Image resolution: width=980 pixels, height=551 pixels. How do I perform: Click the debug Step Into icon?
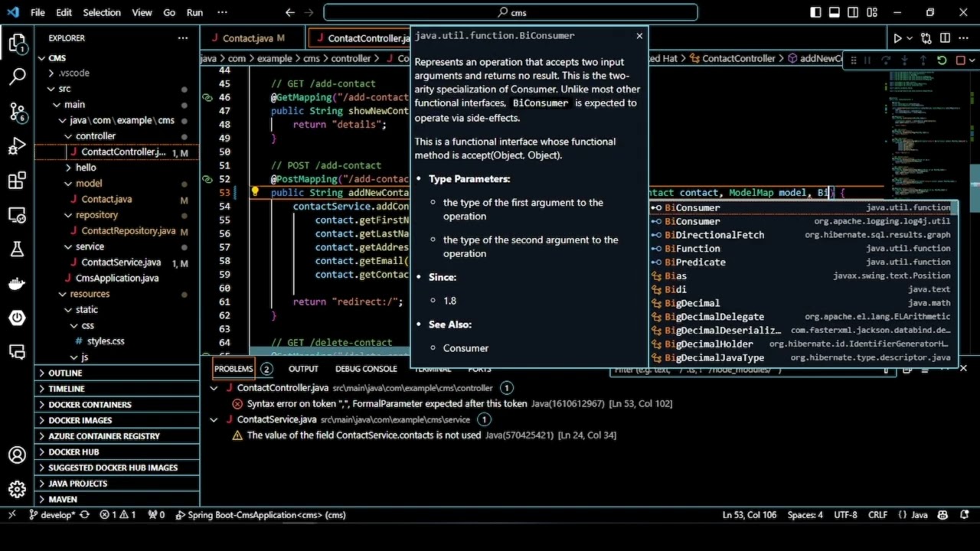(x=904, y=60)
